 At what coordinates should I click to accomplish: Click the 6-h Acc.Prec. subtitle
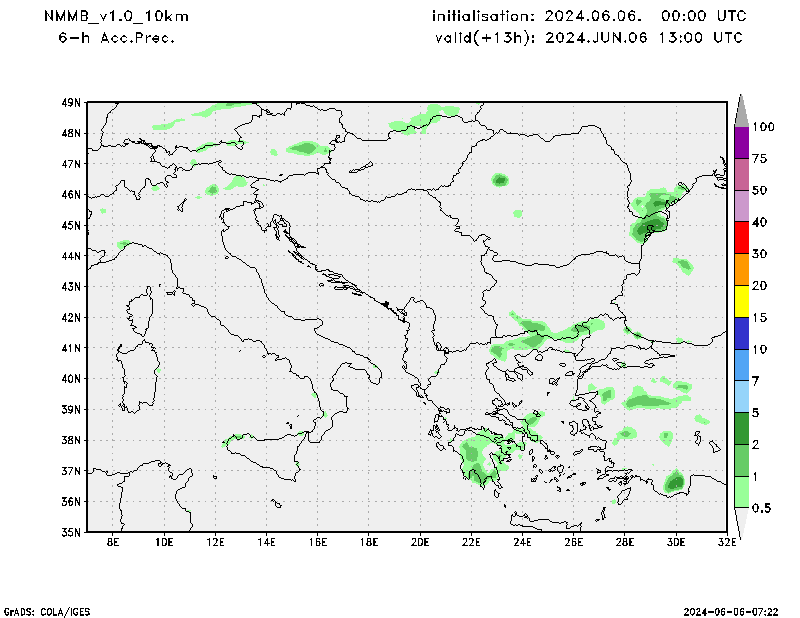tap(117, 38)
